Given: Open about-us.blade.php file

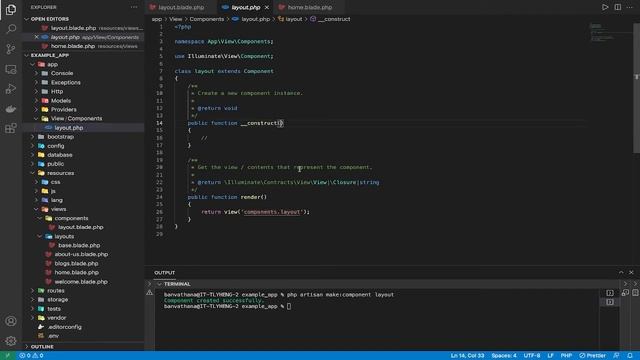Looking at the screenshot, I should click(x=81, y=254).
